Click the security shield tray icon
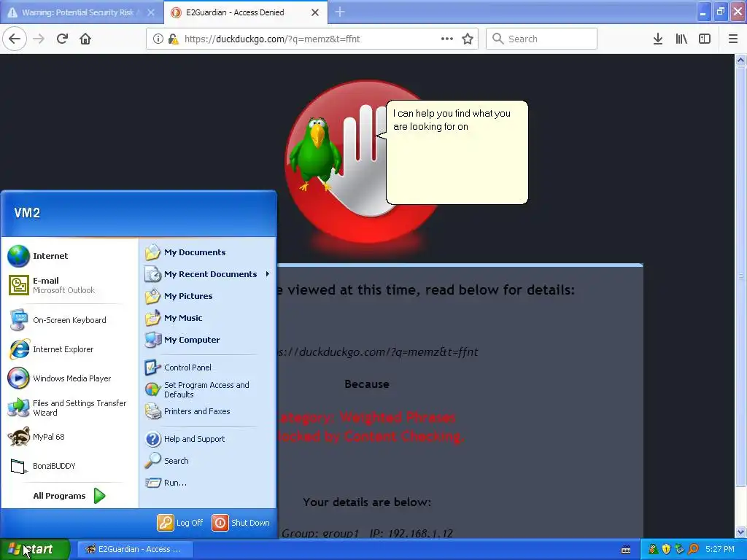The width and height of the screenshot is (747, 560). point(667,550)
